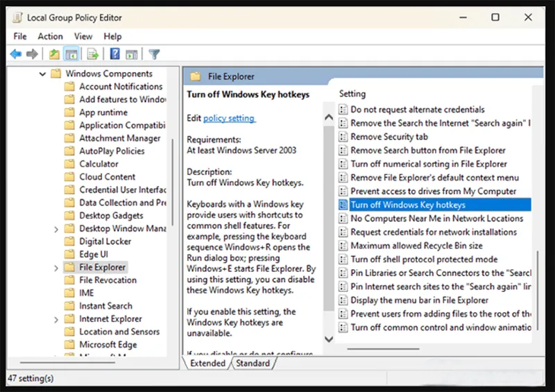Click the Calculator folder icon
The width and height of the screenshot is (555, 392).
point(70,164)
